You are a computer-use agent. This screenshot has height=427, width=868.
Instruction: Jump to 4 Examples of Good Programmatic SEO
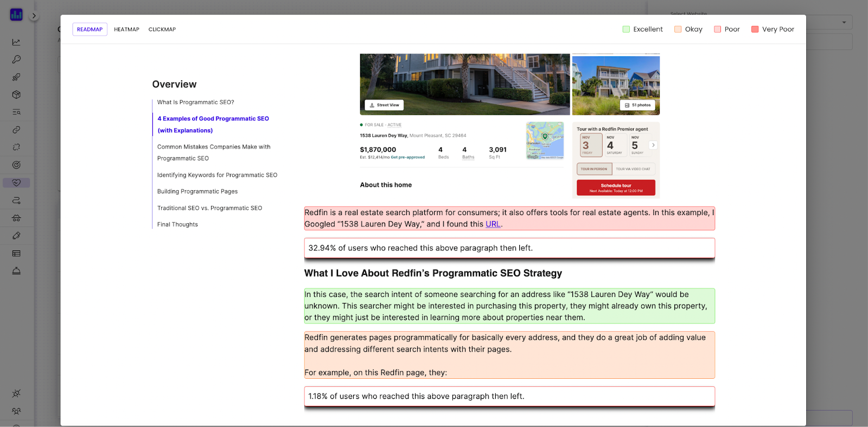coord(213,125)
